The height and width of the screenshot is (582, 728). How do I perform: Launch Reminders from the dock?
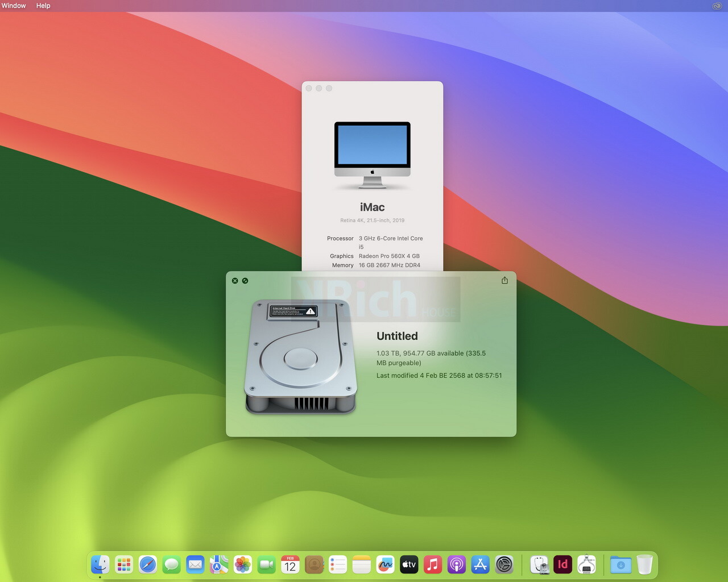[338, 564]
